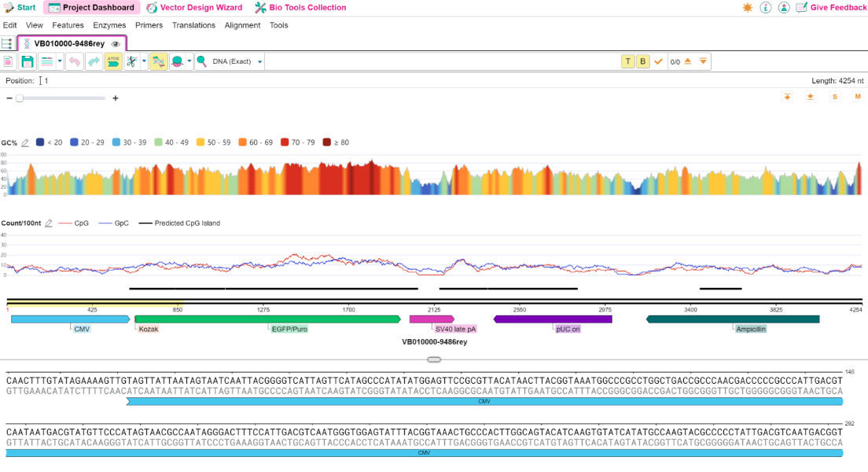The height and width of the screenshot is (472, 868).
Task: Click the pencil edit icon beside GC%
Action: click(x=25, y=143)
